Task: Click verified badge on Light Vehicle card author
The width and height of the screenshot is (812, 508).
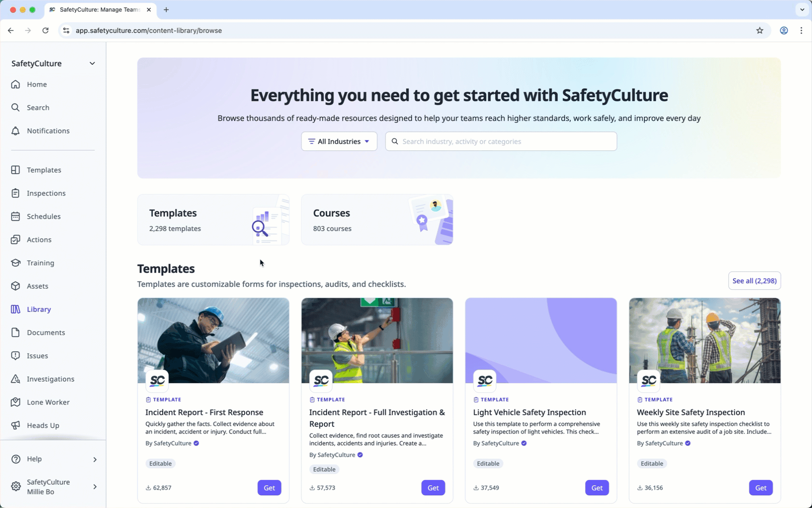Action: [524, 443]
